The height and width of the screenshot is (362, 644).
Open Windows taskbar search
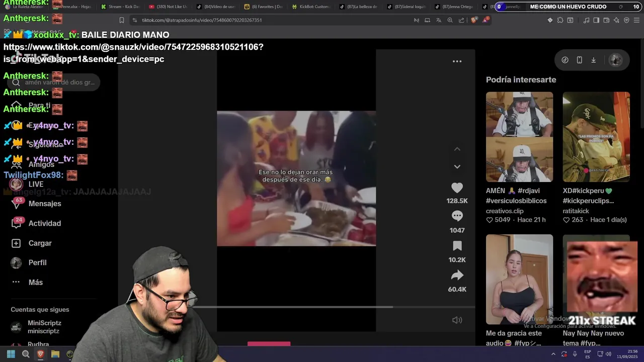click(26, 354)
